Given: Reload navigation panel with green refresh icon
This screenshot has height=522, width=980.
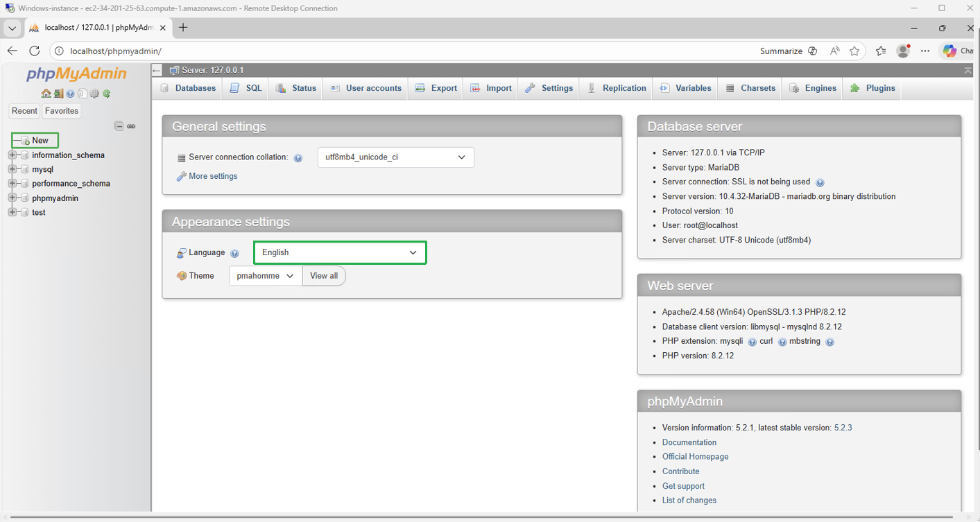Looking at the screenshot, I should pos(106,93).
